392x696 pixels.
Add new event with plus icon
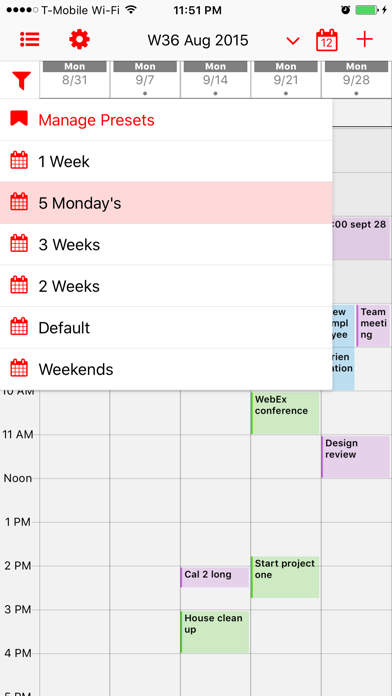pyautogui.click(x=364, y=40)
